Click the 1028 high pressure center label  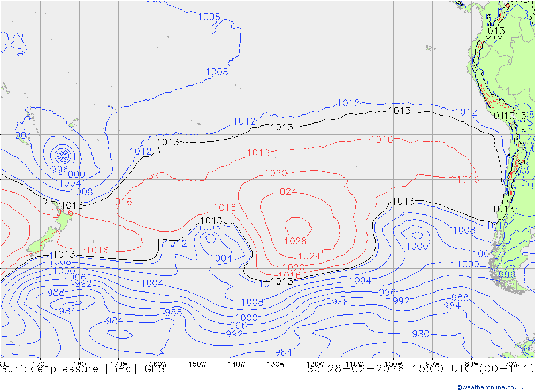click(x=295, y=241)
